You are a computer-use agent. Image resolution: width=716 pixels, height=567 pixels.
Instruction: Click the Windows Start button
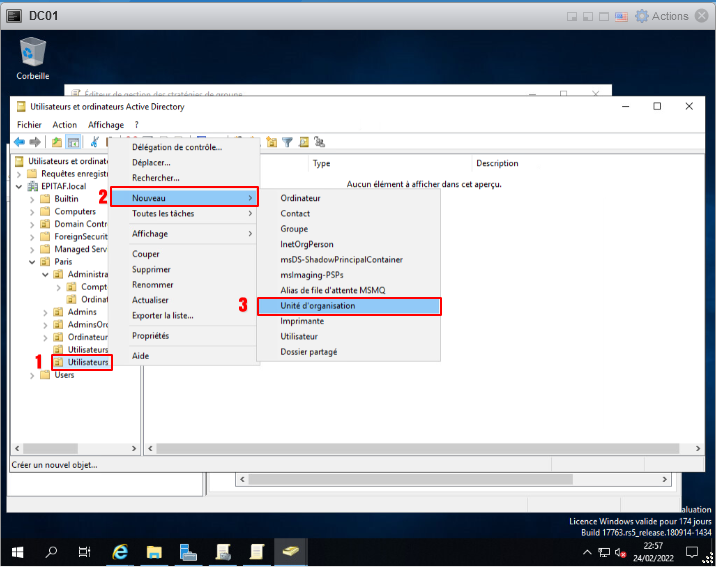pos(18,551)
